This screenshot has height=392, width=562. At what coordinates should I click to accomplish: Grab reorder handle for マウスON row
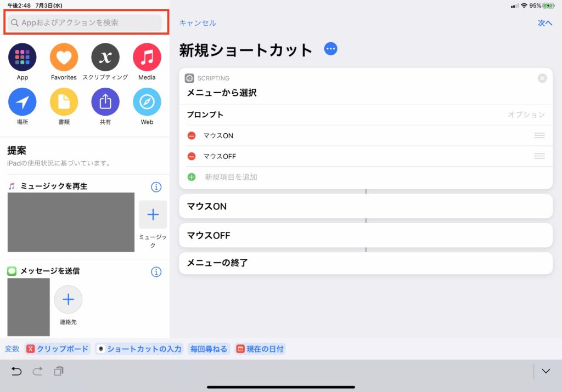(539, 135)
